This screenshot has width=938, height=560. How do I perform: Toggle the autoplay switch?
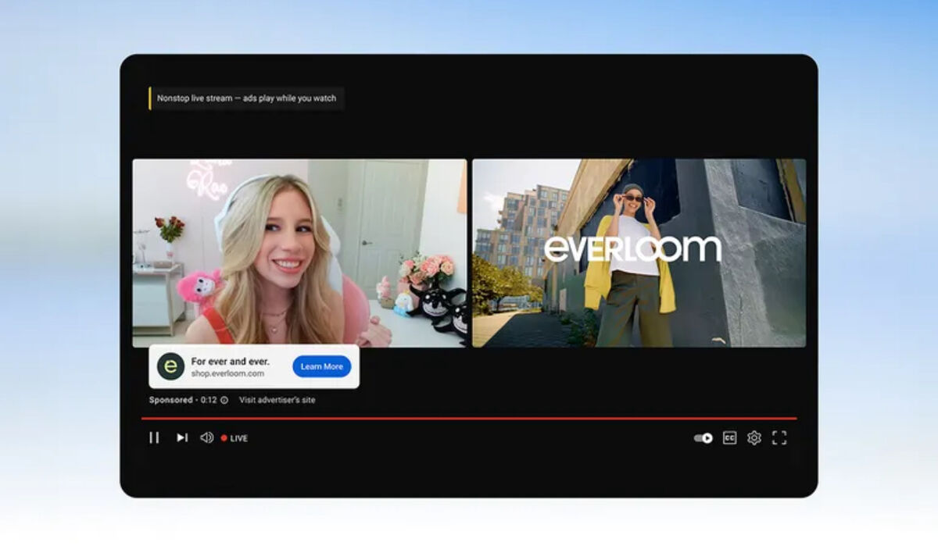tap(703, 438)
